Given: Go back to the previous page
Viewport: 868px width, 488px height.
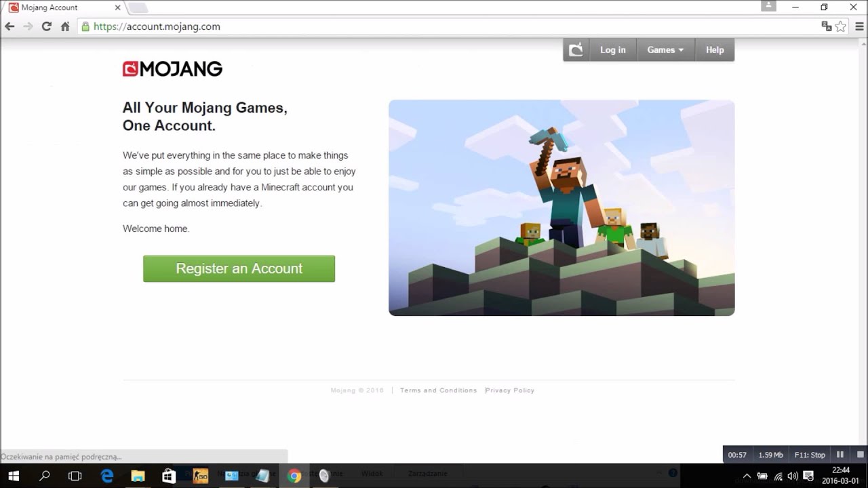Looking at the screenshot, I should tap(9, 26).
